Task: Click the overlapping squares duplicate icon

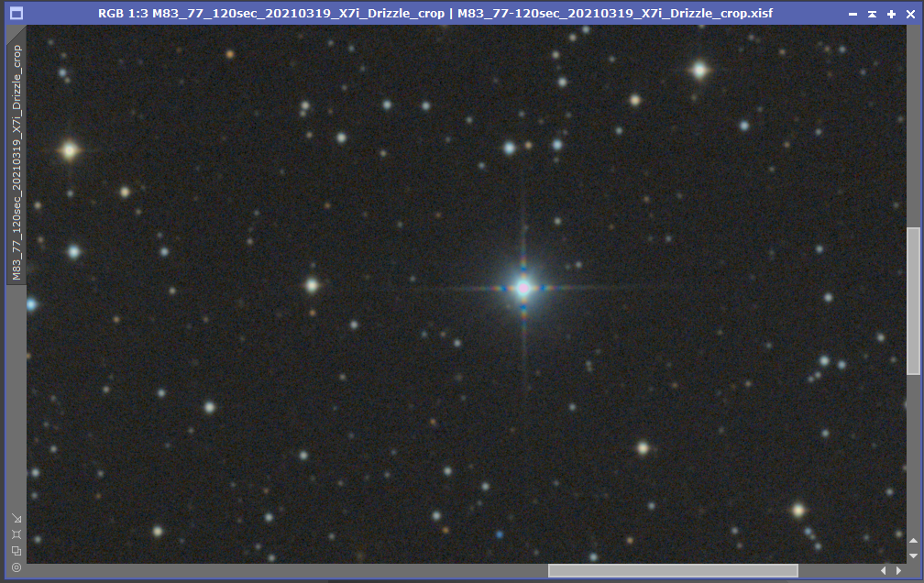Action: 16,551
